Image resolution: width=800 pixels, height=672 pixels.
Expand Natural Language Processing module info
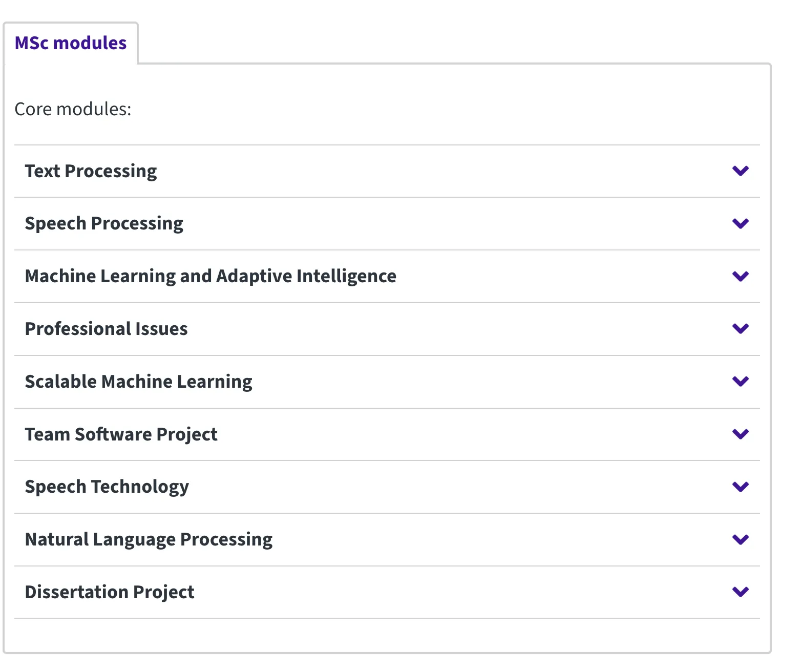(x=149, y=539)
